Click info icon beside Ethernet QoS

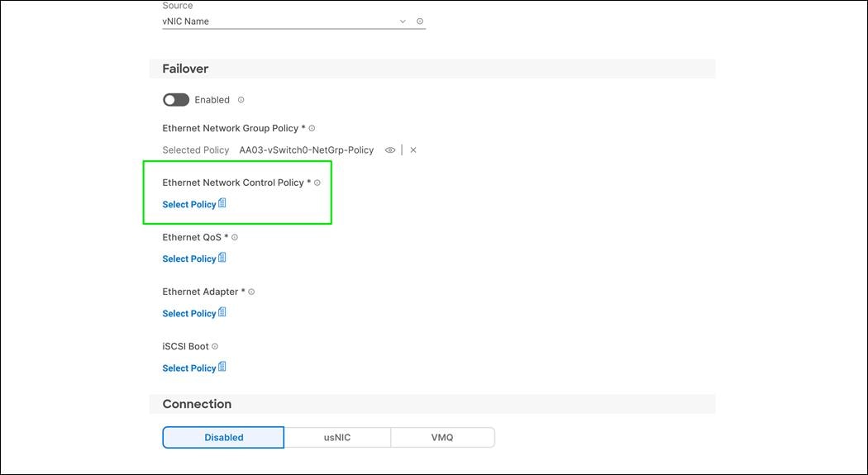click(235, 237)
